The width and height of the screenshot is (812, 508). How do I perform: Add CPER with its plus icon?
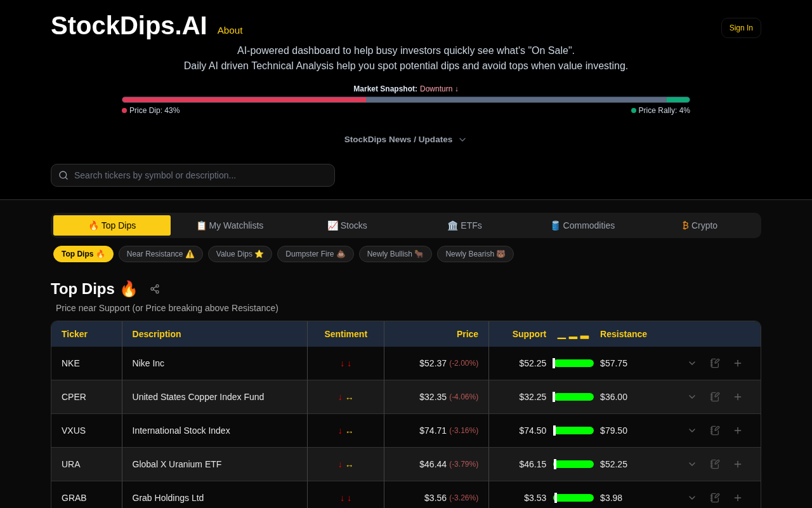[738, 397]
